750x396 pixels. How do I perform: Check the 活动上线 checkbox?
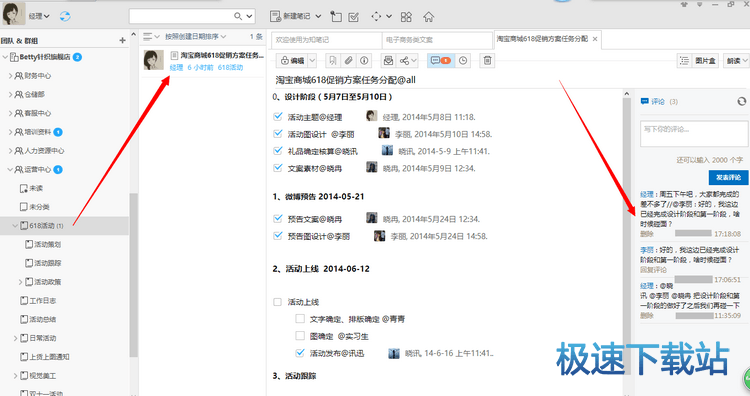click(x=277, y=302)
